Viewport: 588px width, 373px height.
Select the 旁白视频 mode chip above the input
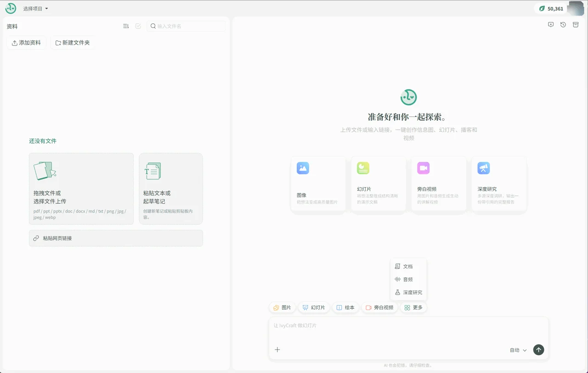[x=379, y=307]
